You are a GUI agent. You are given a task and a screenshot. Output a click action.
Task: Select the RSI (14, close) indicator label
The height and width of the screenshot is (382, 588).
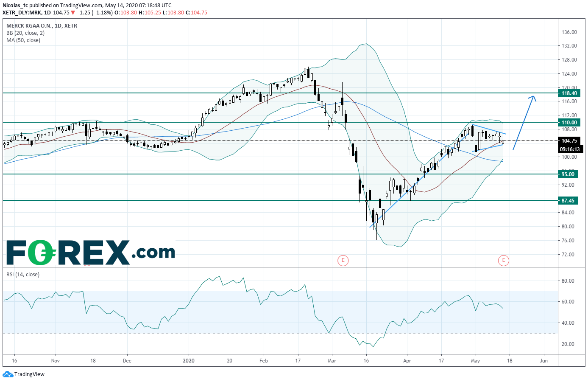pos(23,274)
